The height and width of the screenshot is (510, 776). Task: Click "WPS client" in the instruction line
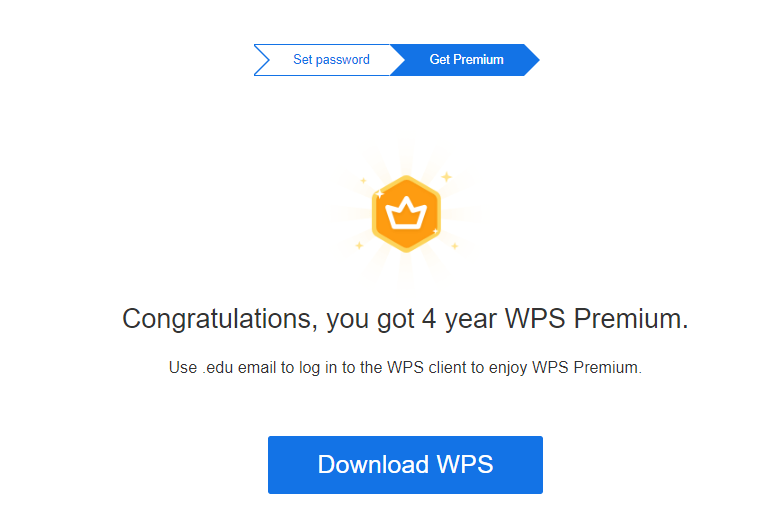pyautogui.click(x=444, y=368)
